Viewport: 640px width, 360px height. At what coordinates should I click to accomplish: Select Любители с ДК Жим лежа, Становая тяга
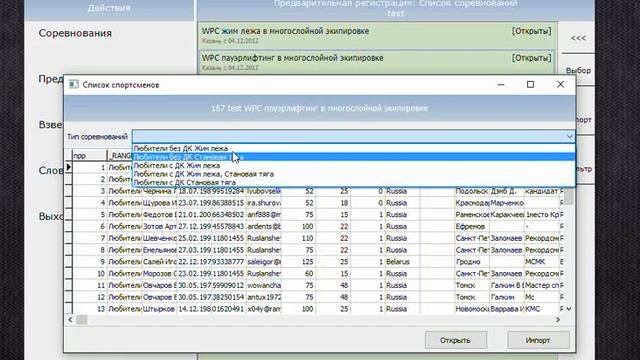point(353,174)
